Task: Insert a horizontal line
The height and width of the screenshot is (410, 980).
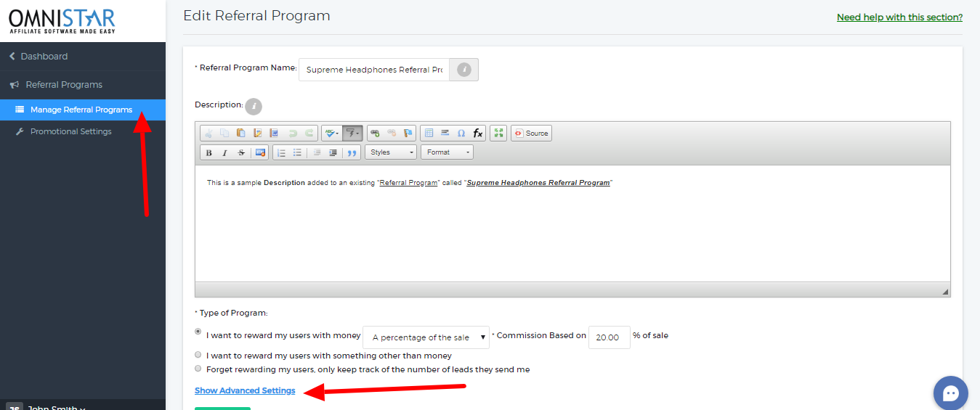Action: point(445,133)
